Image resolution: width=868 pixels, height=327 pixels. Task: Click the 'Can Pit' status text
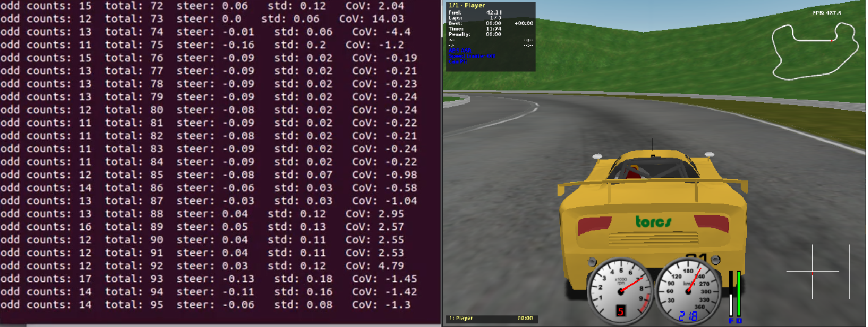[x=457, y=61]
